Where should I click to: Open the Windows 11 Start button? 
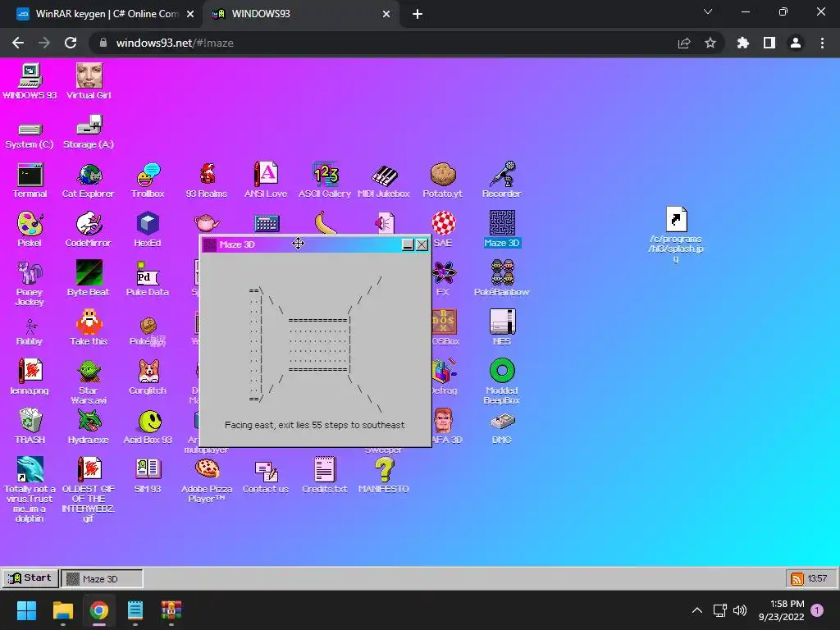(27, 610)
